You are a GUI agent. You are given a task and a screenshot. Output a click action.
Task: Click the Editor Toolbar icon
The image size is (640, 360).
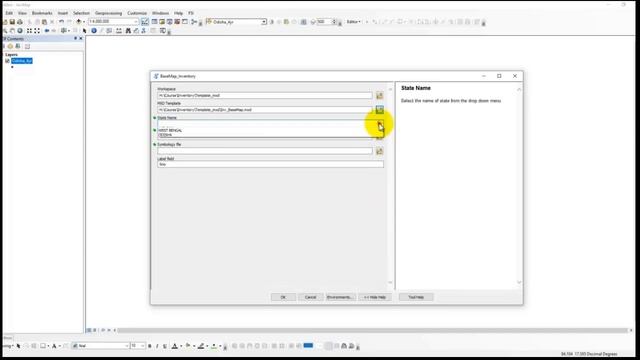pos(145,22)
